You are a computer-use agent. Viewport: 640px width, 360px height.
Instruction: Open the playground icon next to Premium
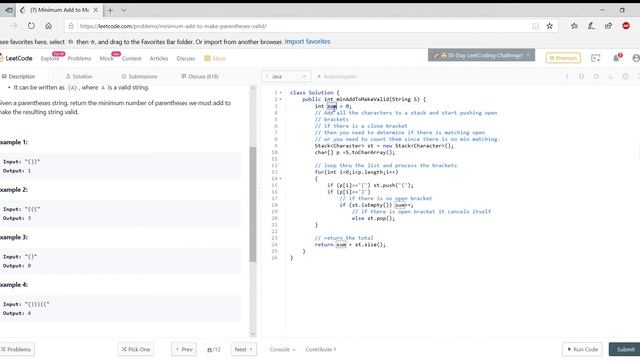tap(596, 58)
